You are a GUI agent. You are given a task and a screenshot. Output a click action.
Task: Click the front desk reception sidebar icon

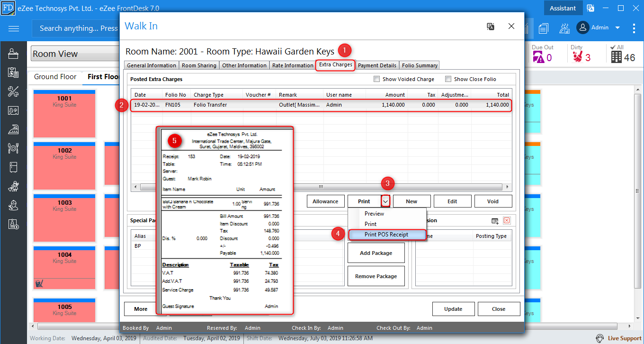[13, 54]
